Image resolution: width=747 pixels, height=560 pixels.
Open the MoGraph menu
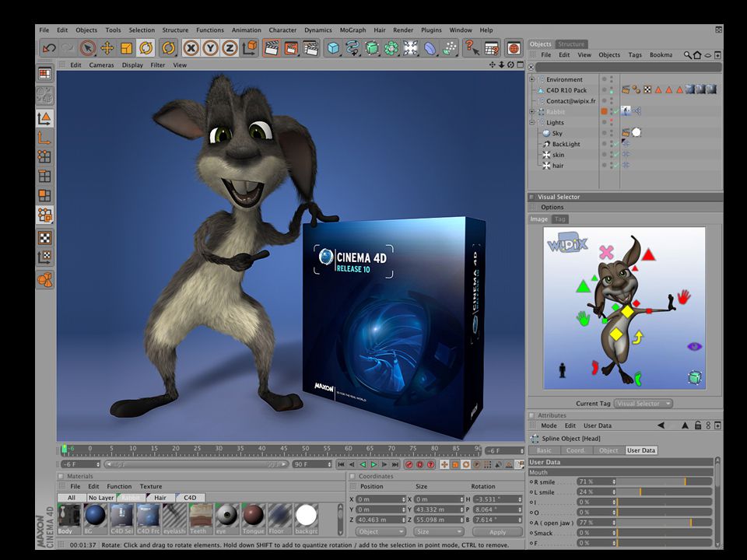[x=352, y=30]
